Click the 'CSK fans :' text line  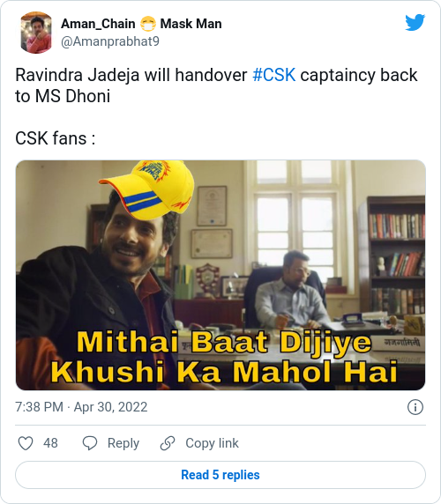point(55,138)
